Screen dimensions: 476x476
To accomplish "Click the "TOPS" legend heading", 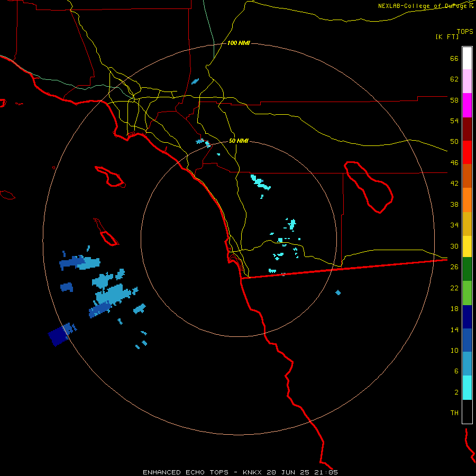I will click(x=465, y=31).
